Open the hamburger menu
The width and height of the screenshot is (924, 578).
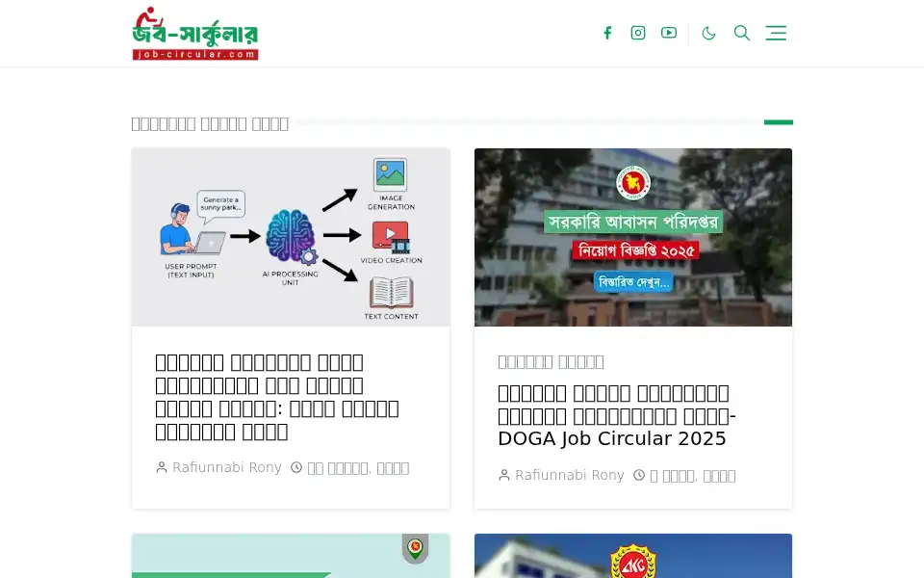776,33
